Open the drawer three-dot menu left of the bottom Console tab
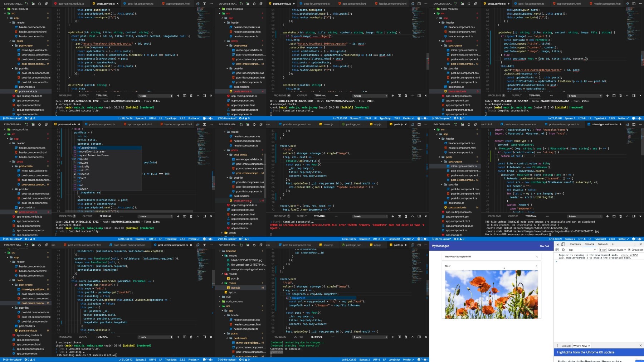 pyautogui.click(x=557, y=346)
